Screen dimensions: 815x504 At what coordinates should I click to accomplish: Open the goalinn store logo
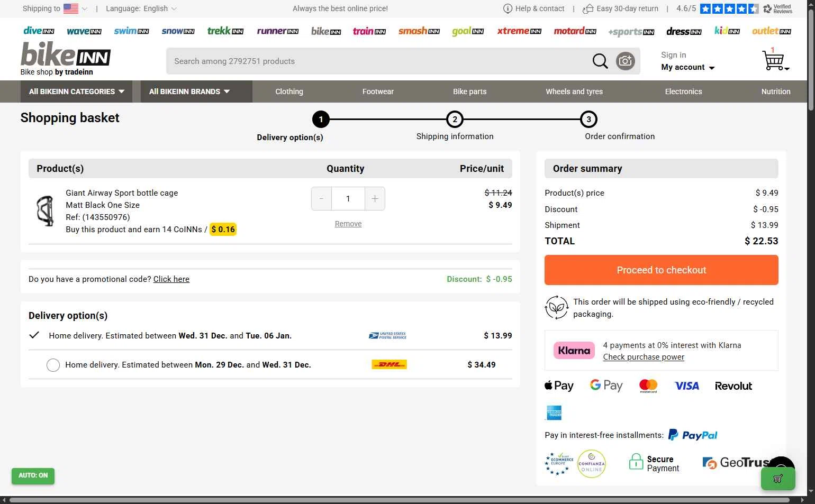(x=468, y=31)
